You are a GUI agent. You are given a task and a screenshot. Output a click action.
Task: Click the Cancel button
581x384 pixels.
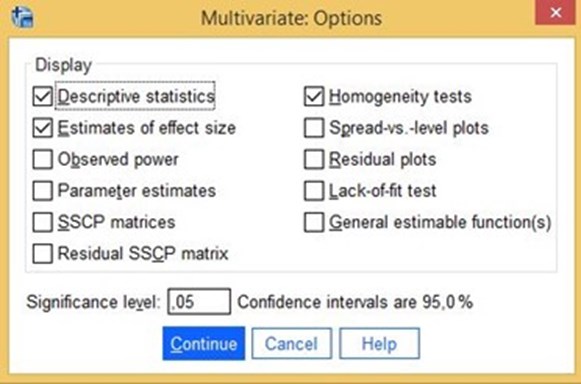click(292, 344)
